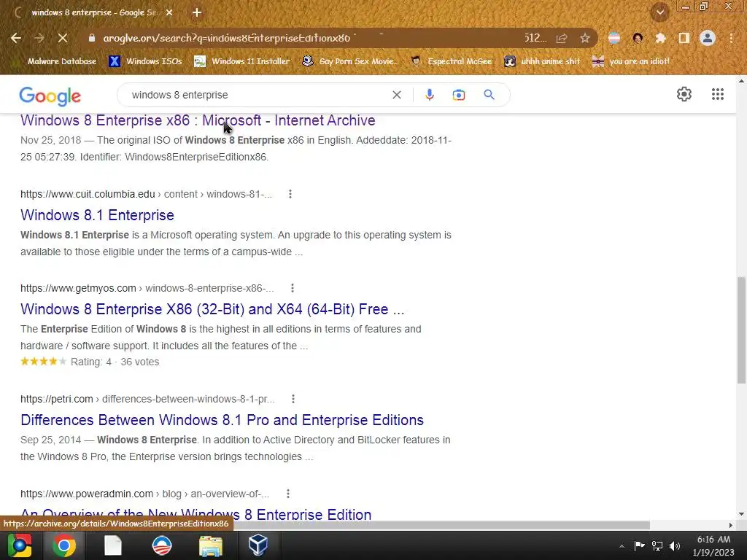Click the scroll-down arrow of page scrollbar
Image resolution: width=747 pixels, height=560 pixels.
(x=741, y=514)
